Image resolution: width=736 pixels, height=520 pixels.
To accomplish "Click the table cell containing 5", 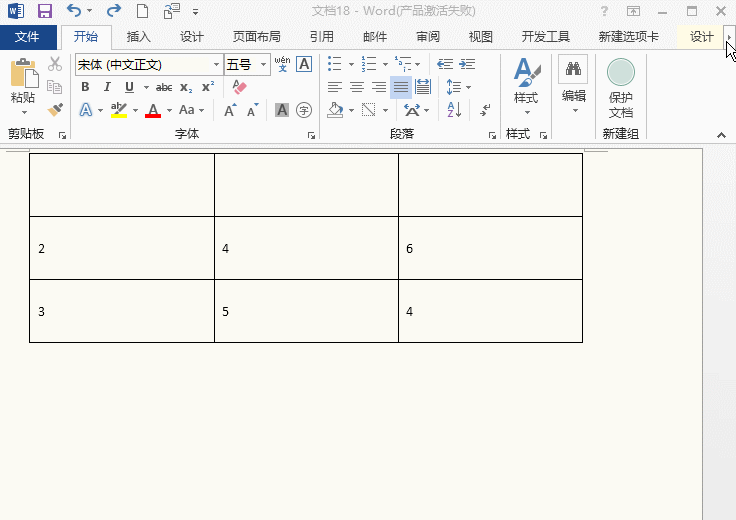I will [x=307, y=311].
